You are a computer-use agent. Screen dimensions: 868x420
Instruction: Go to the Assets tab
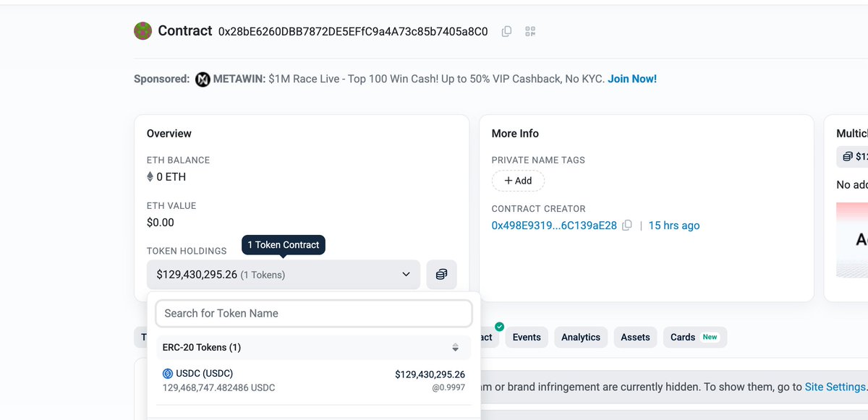[635, 337]
